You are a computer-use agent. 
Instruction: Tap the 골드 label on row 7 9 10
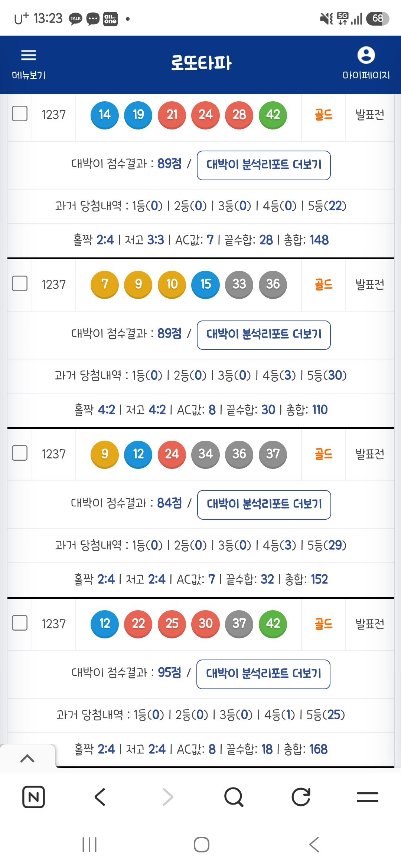[323, 285]
